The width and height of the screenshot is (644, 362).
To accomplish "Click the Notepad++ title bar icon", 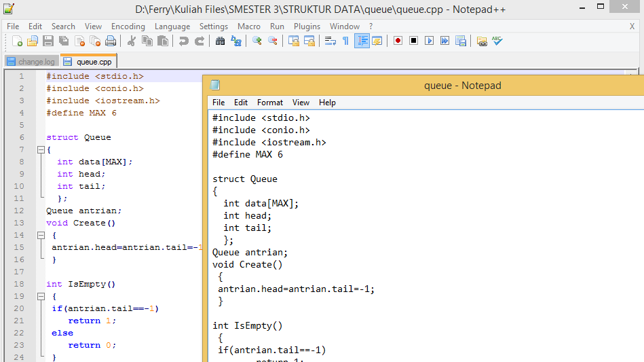I will 9,9.
